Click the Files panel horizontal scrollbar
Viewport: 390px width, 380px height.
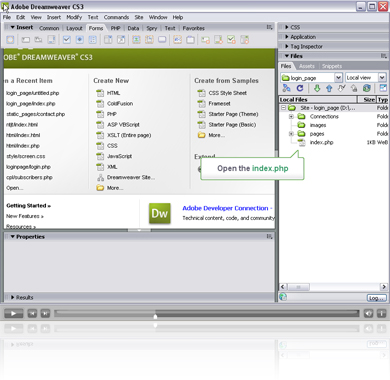333,287
